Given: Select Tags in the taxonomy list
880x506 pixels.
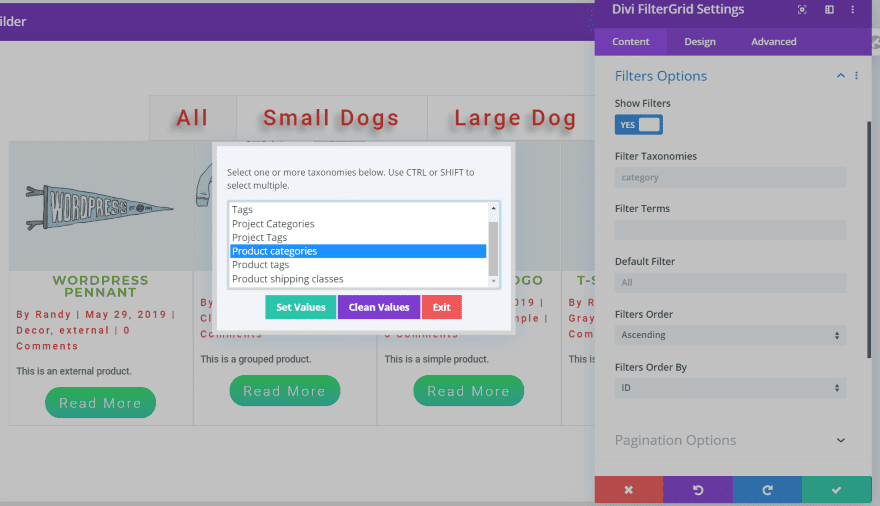Looking at the screenshot, I should tap(358, 210).
